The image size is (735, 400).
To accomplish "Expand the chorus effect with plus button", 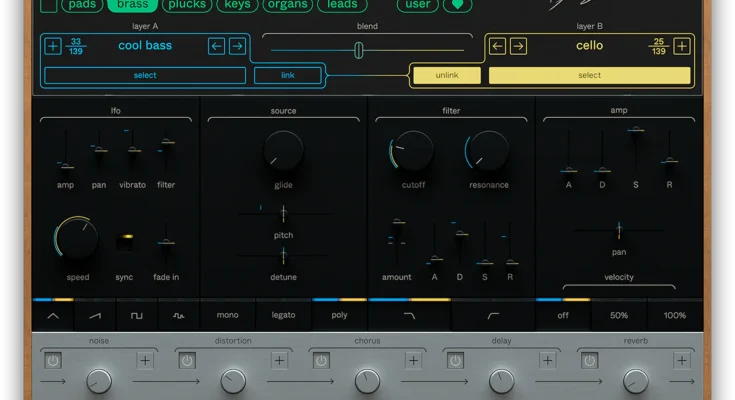I will point(413,360).
